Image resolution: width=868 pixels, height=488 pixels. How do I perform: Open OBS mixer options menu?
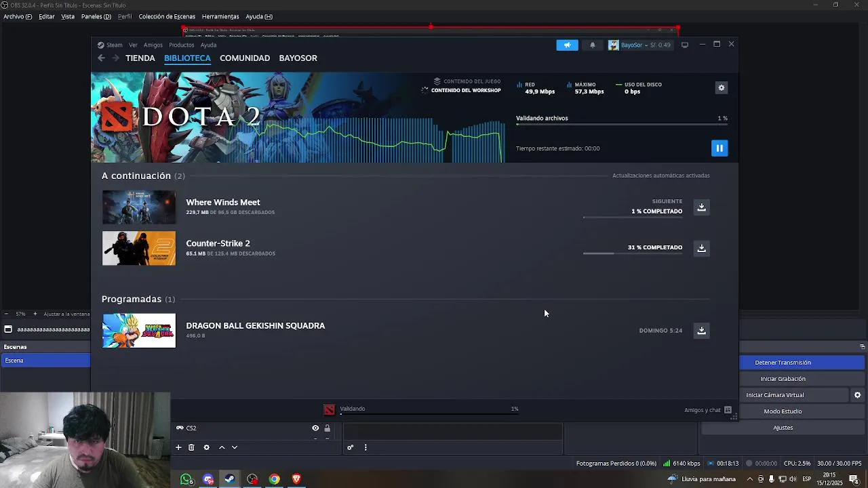[366, 447]
